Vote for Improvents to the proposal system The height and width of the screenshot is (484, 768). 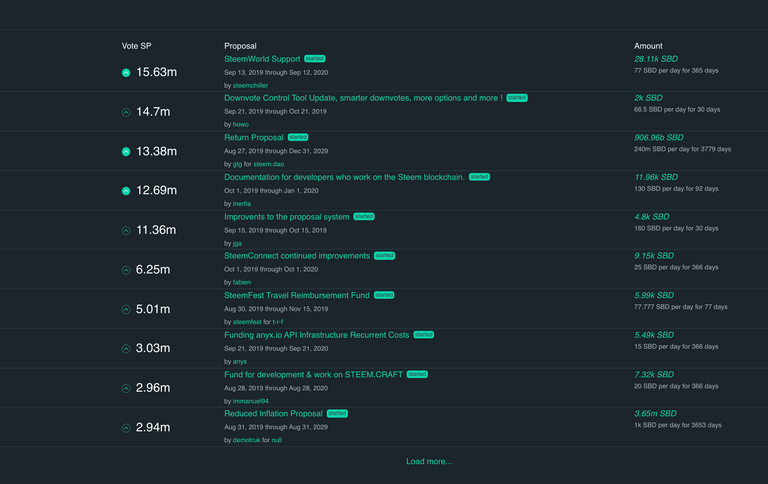126,230
